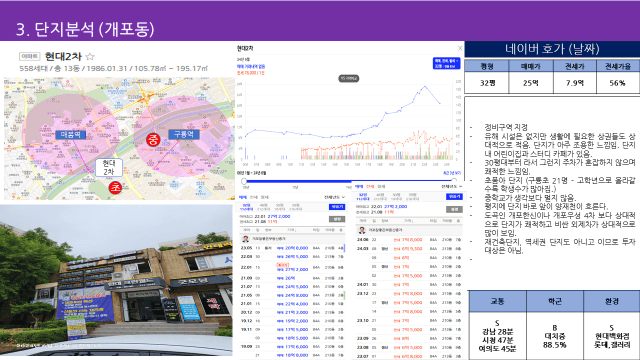Click the red 초 elementary school marker on map
640x360 pixels.
116,187
